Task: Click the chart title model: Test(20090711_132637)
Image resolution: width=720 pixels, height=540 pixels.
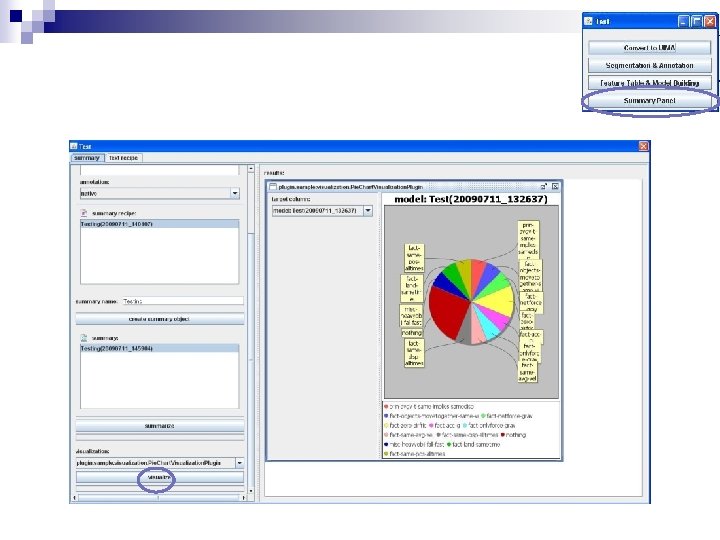Action: 471,199
